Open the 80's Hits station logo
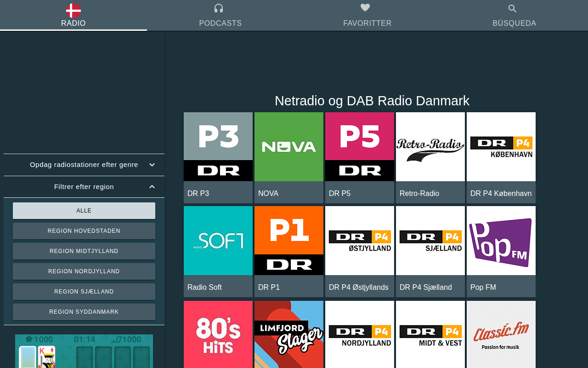Viewport: 588px width, 368px height. coord(218,334)
